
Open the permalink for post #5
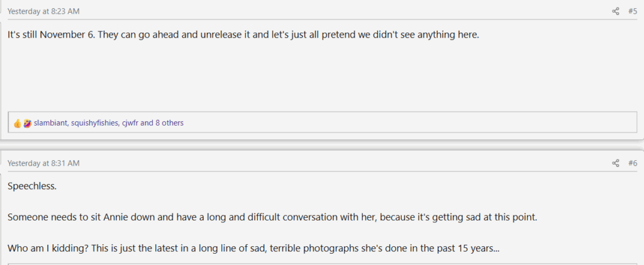[633, 11]
